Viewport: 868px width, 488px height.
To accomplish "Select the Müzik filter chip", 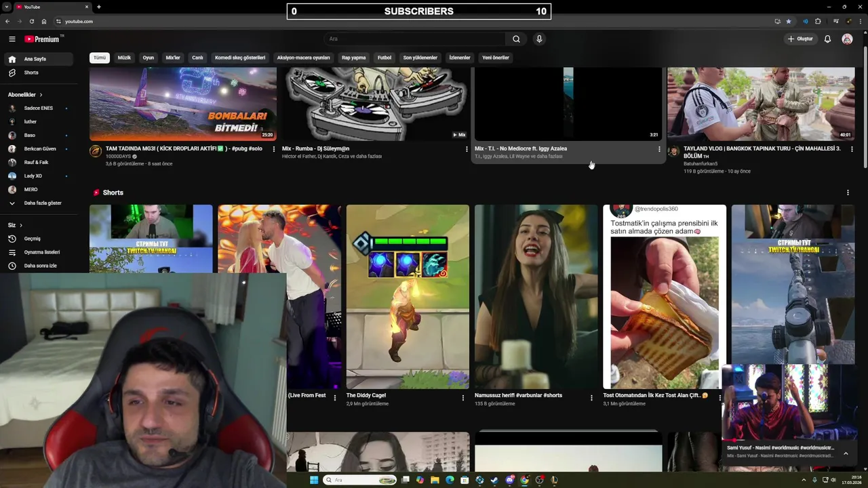I will [124, 58].
